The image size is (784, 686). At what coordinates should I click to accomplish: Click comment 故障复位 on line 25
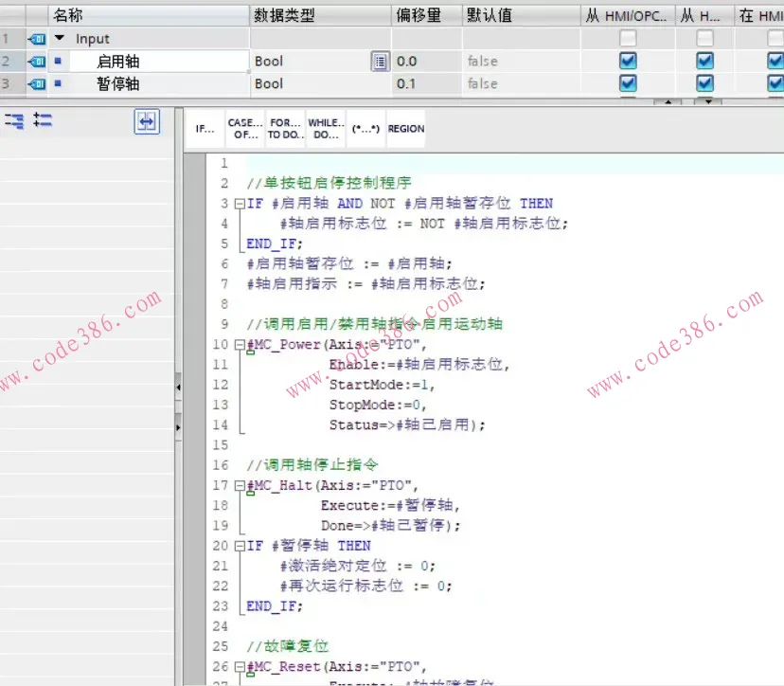click(288, 646)
